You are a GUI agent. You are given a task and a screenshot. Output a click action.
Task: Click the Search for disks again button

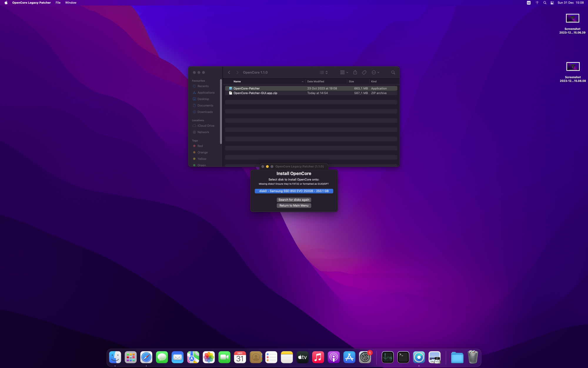294,200
